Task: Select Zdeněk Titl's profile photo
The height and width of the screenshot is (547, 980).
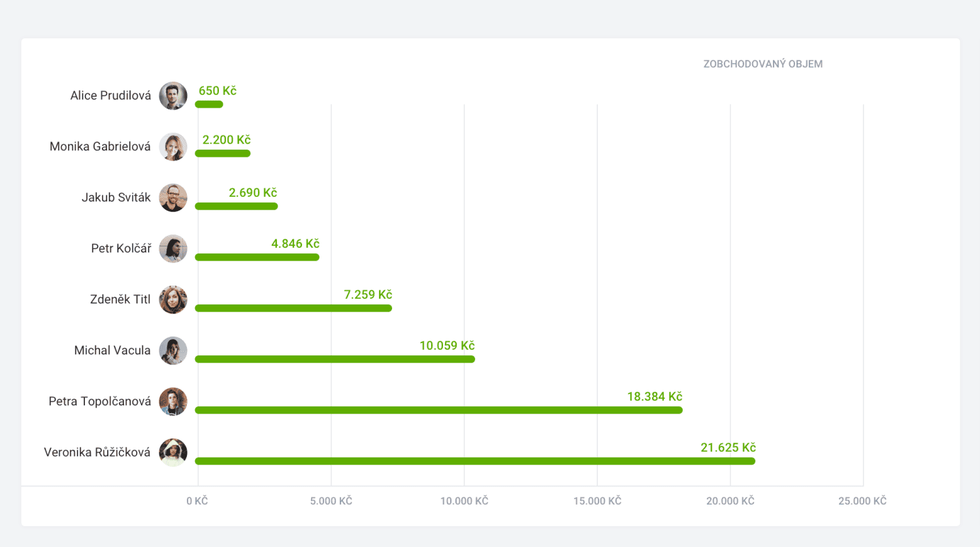Action: point(173,300)
